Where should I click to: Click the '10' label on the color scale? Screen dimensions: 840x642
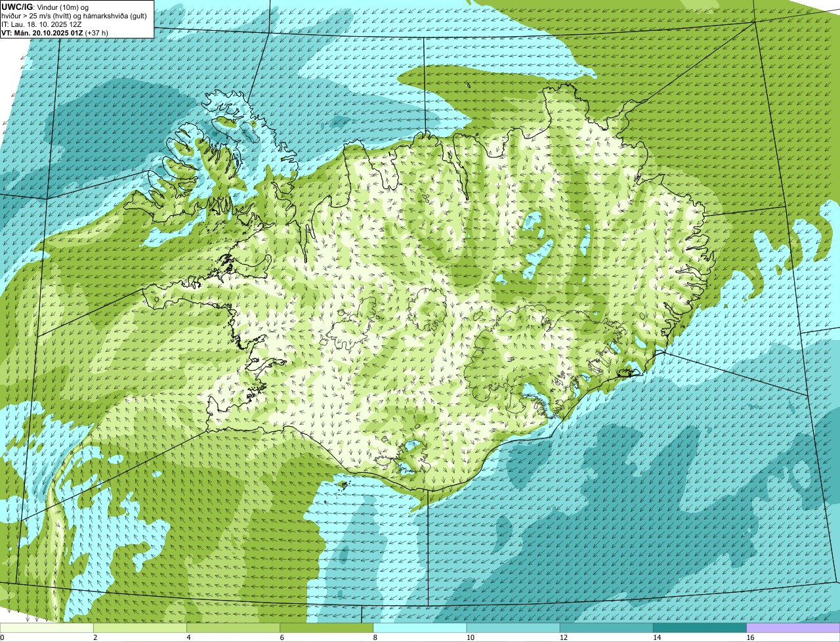471,637
